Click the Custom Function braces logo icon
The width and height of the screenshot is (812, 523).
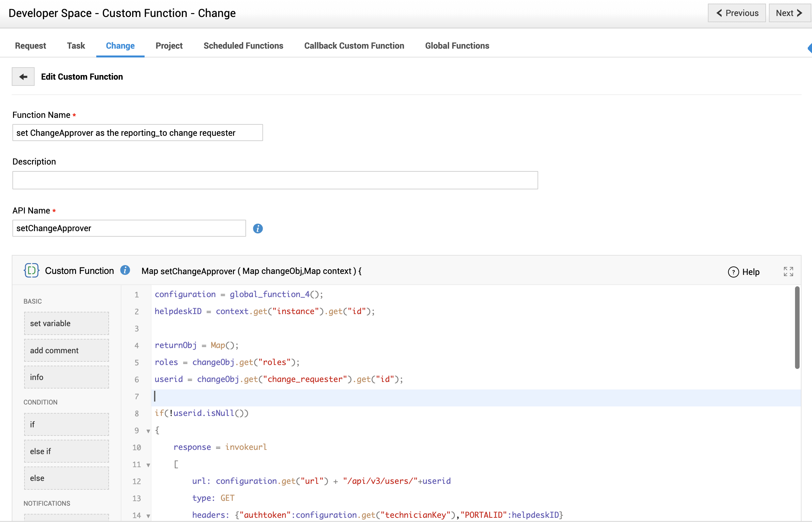[31, 270]
